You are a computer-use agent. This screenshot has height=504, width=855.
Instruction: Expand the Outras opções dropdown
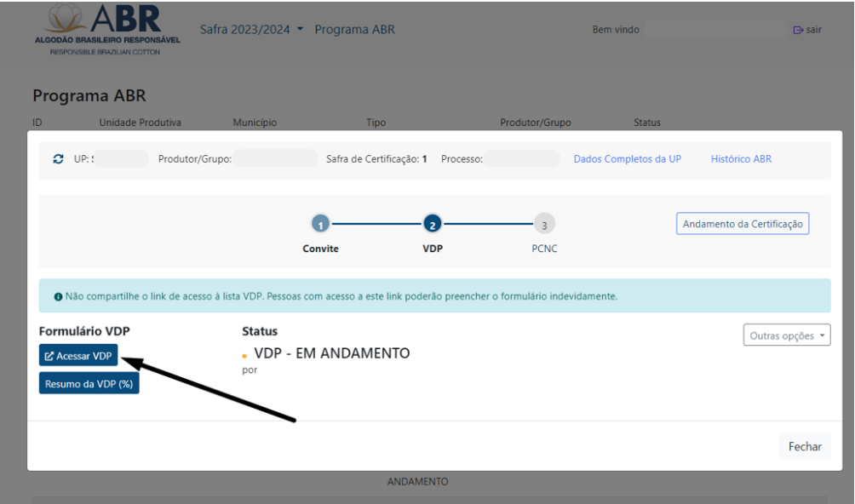[x=787, y=335]
